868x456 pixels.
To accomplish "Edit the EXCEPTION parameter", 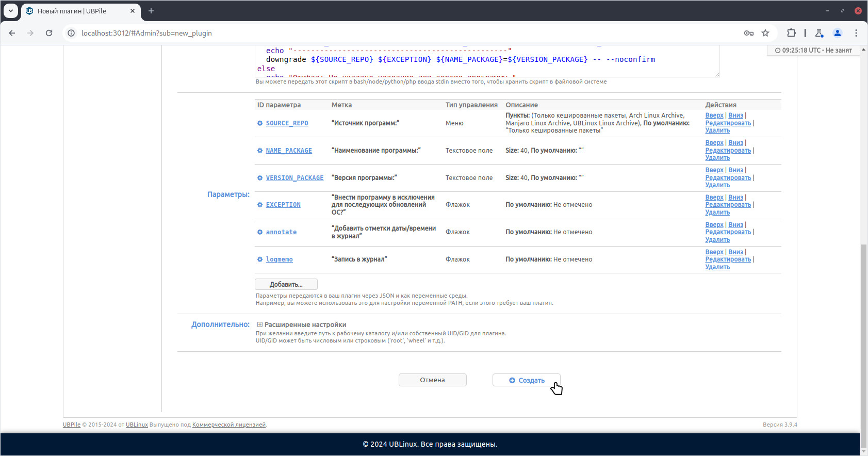I will pyautogui.click(x=728, y=205).
